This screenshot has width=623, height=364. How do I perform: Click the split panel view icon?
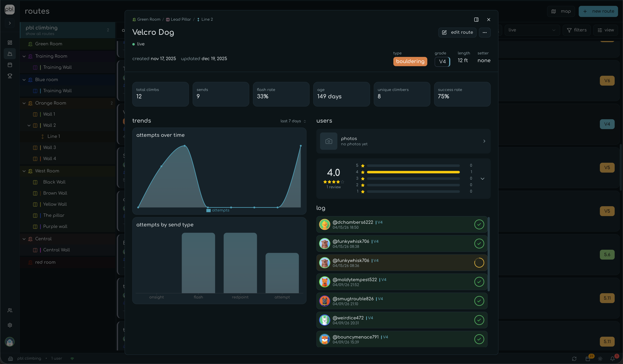click(x=476, y=20)
